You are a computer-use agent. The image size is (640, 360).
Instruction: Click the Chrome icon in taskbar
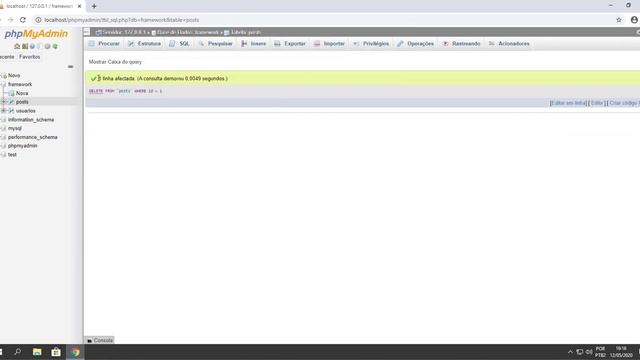pyautogui.click(x=75, y=352)
